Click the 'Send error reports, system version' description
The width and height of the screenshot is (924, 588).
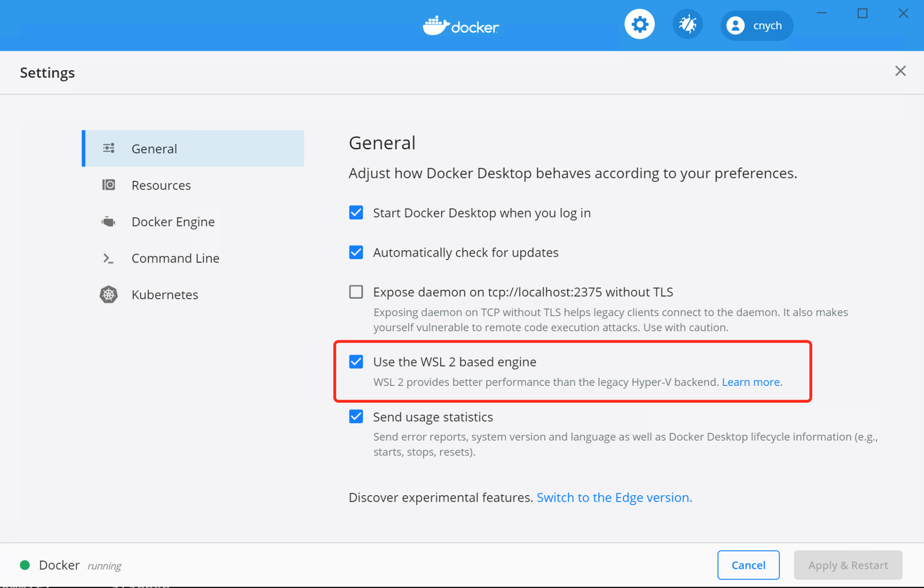626,444
